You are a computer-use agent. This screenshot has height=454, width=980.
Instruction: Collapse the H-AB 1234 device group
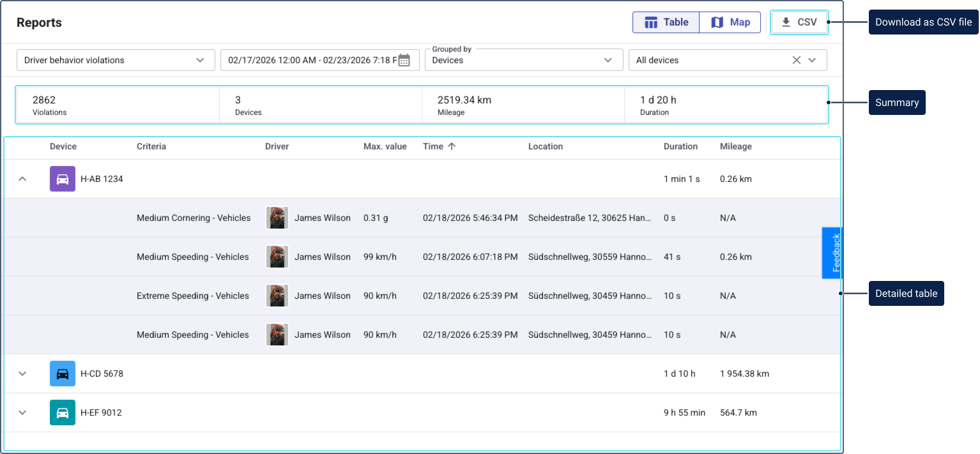click(x=22, y=179)
